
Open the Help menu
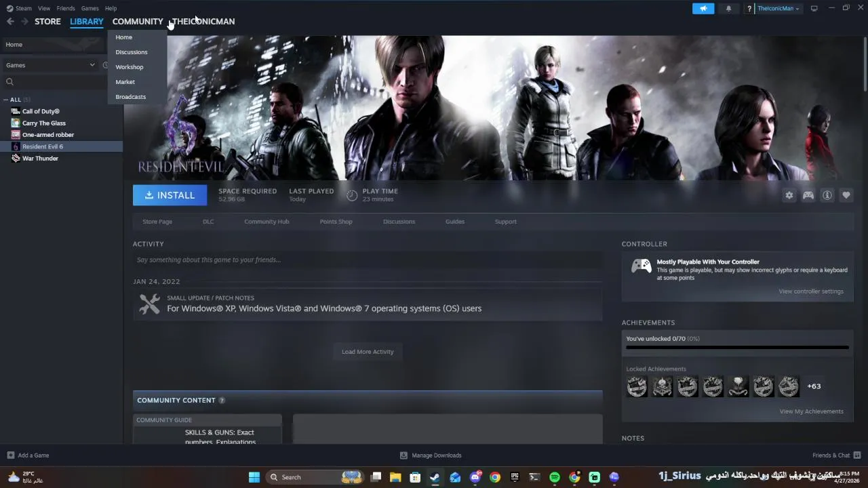(111, 8)
